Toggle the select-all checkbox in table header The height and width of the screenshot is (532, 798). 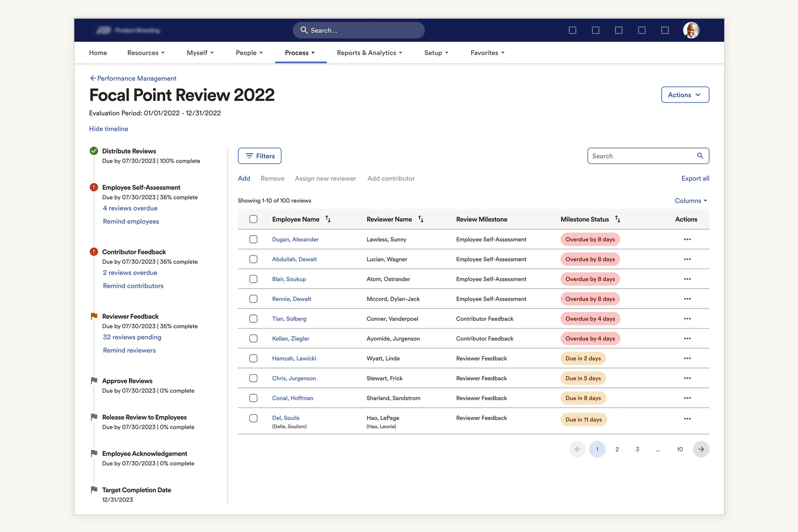(253, 219)
